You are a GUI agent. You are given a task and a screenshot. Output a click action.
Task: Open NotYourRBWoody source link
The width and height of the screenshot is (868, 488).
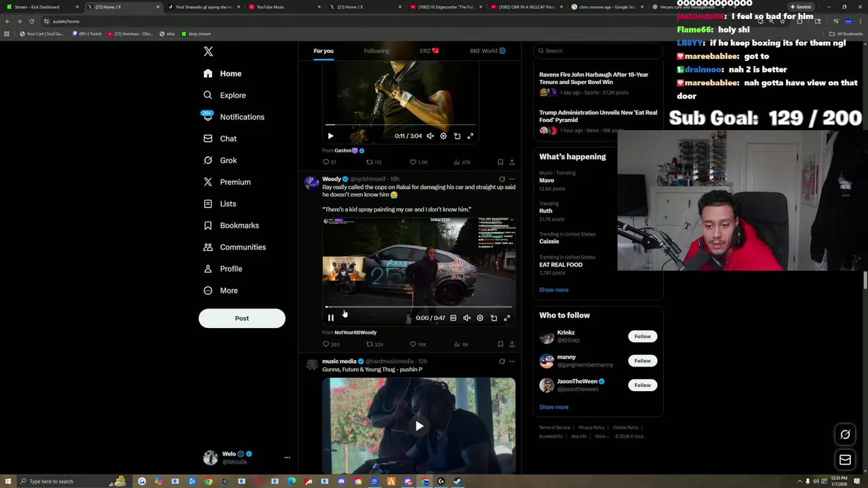(355, 333)
